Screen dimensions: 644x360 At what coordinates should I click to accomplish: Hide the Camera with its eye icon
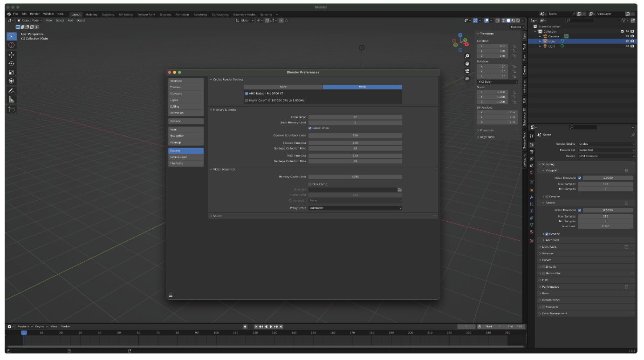point(627,36)
